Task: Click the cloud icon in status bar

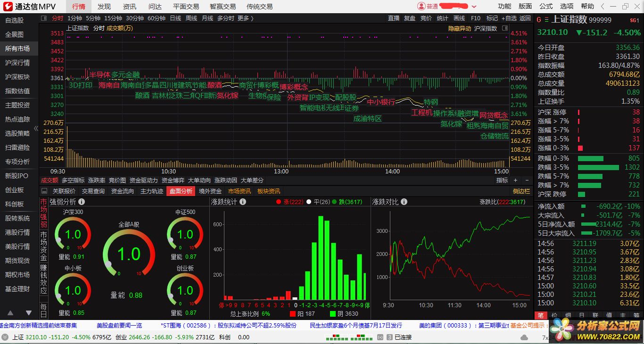Action: (524, 337)
